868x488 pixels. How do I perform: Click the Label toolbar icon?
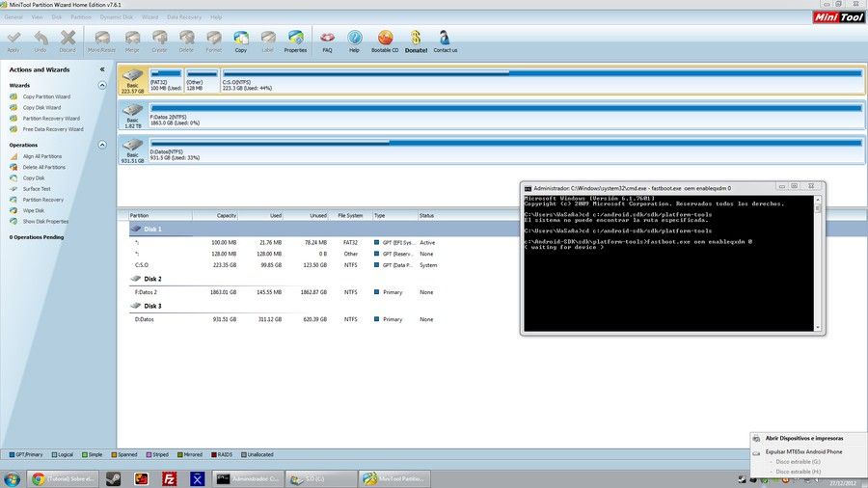(268, 41)
